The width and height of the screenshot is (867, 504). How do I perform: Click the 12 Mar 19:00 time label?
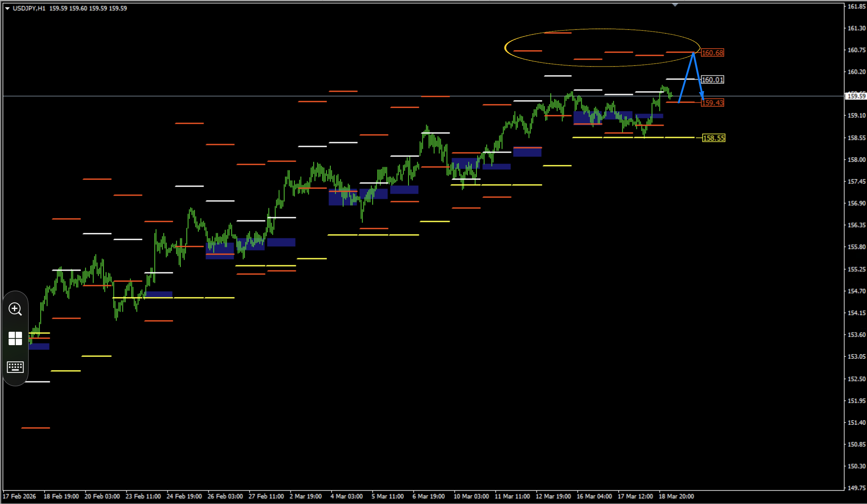coord(553,496)
